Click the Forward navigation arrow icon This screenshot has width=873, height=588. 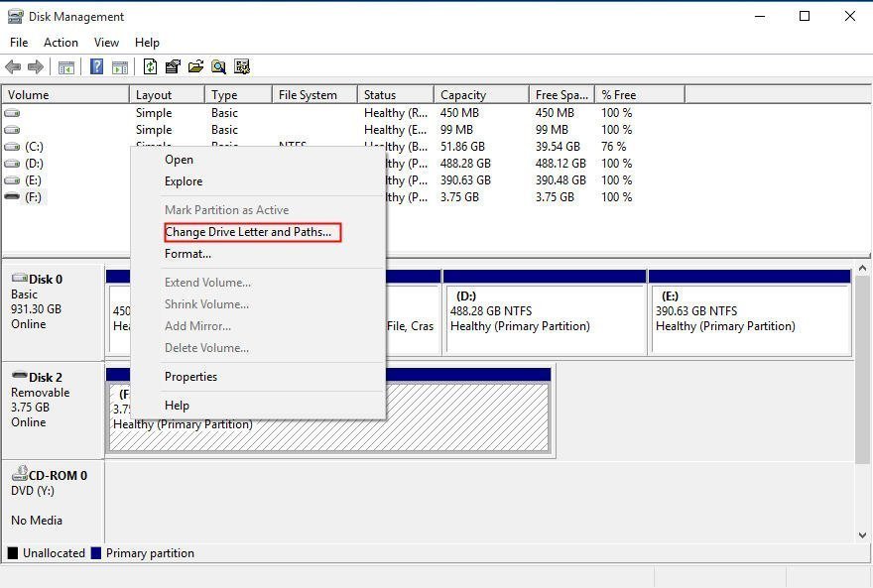pos(34,66)
